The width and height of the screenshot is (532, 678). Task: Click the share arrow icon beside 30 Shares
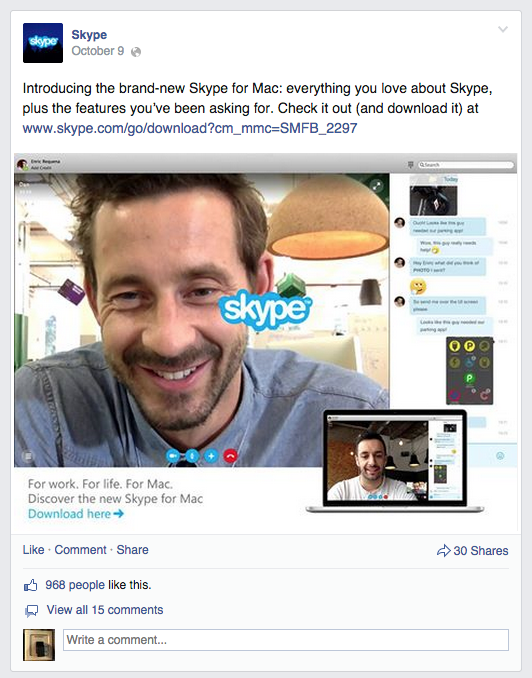tap(444, 550)
